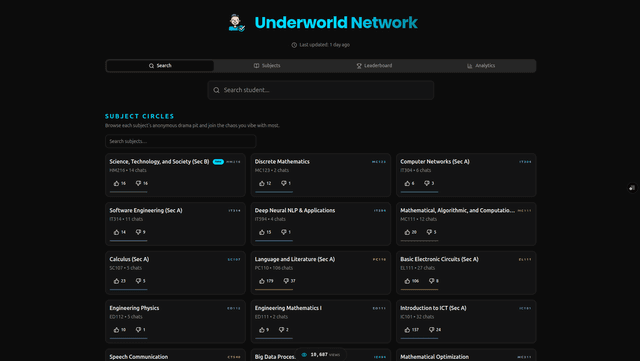Upvote Discrete Mathematics
The height and width of the screenshot is (361, 640).
pos(265,183)
